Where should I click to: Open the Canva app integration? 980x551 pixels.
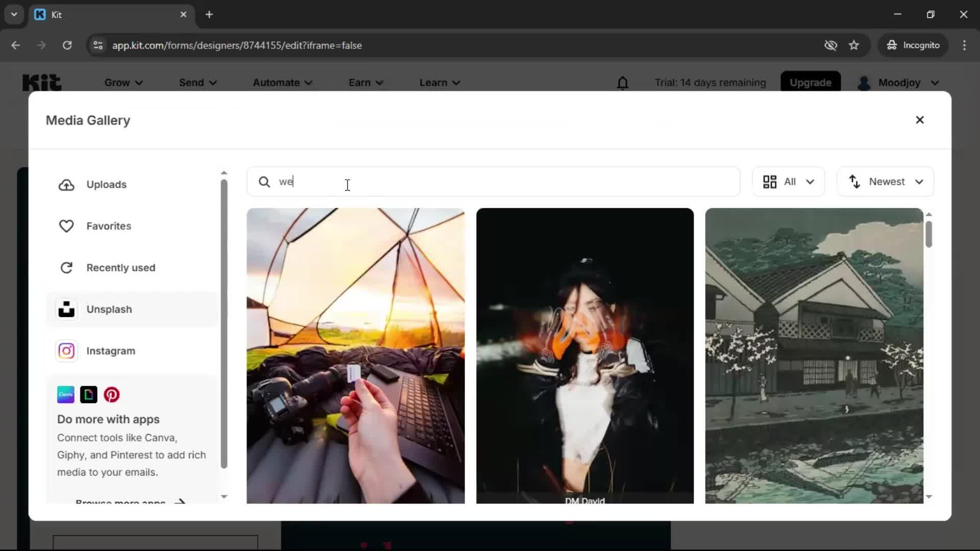tap(65, 394)
